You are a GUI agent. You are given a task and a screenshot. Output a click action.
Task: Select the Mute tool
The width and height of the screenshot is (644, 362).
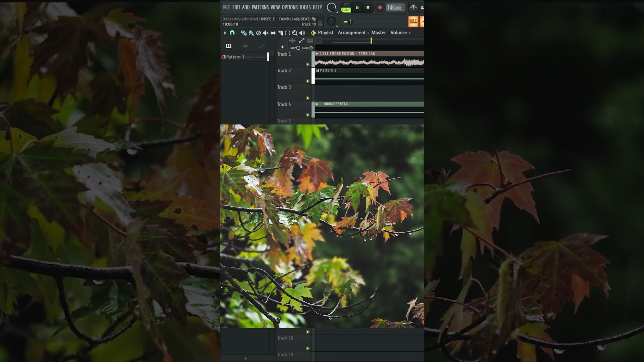(x=266, y=33)
